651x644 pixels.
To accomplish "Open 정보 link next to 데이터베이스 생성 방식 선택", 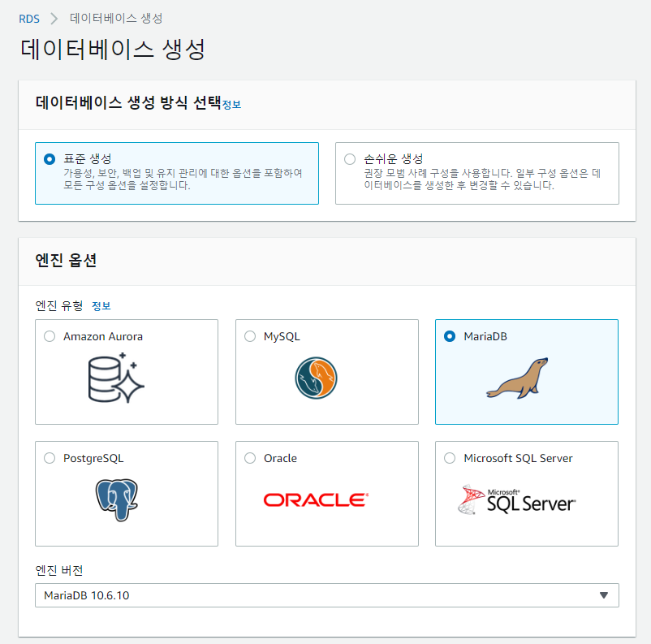I will coord(231,104).
